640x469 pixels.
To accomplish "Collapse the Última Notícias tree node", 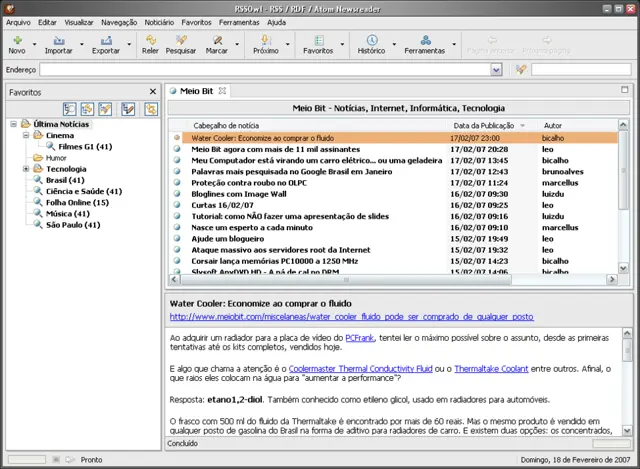I will (13, 124).
